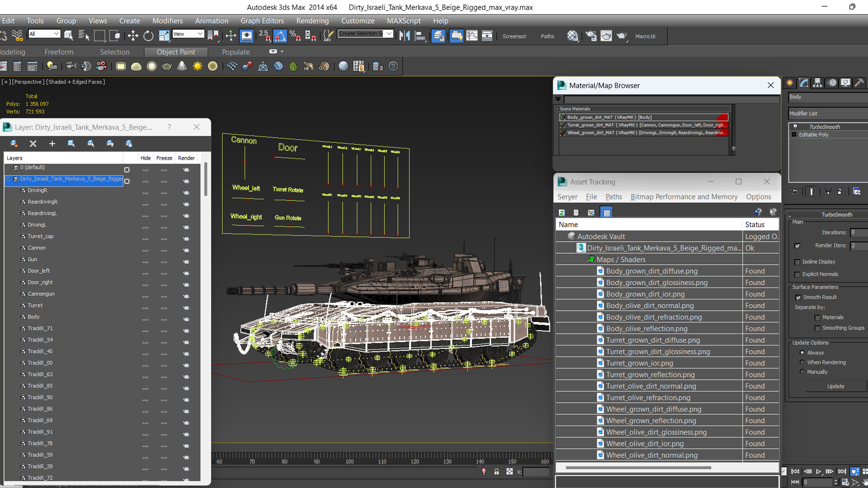Click the Rectangular Selection Region icon
The image size is (868, 488).
99,36
